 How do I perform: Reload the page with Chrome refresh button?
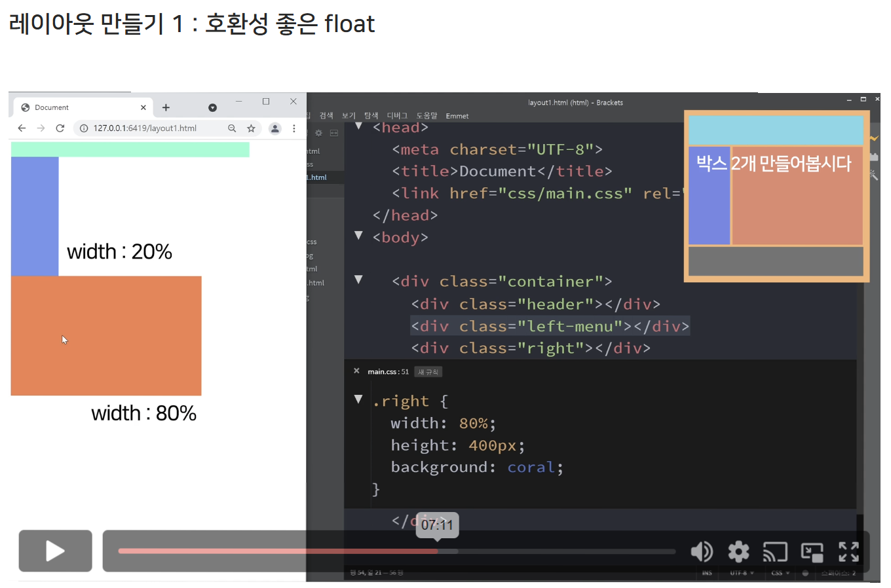pyautogui.click(x=60, y=128)
